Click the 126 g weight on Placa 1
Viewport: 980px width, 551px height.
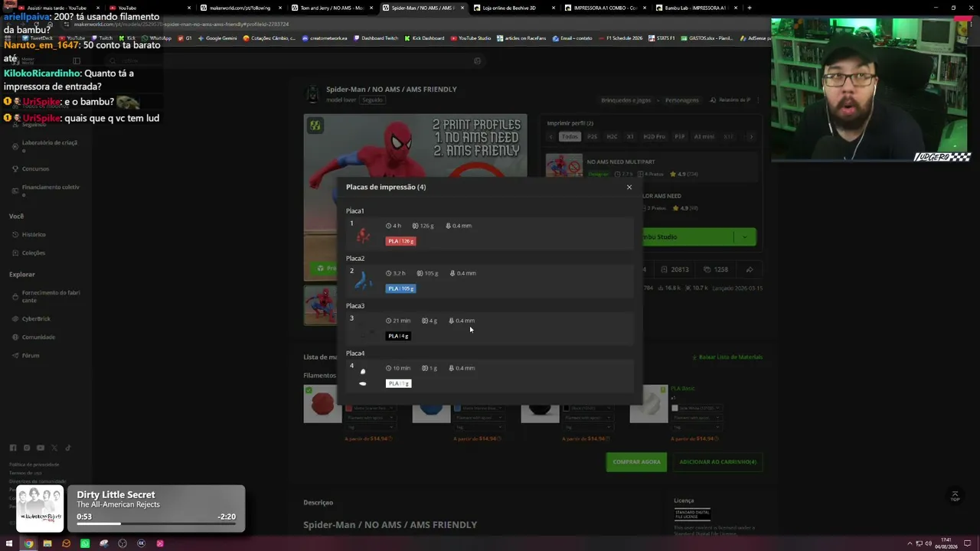pos(423,226)
